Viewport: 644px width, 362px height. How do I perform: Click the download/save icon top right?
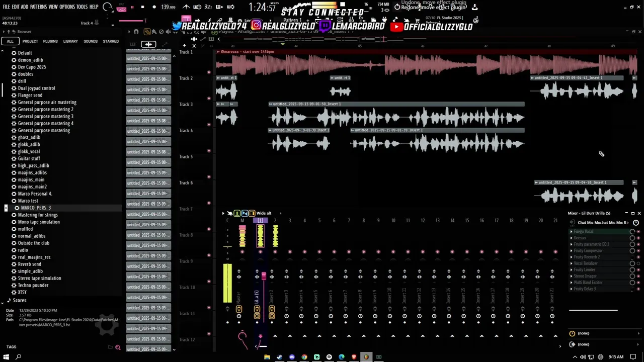(474, 7)
